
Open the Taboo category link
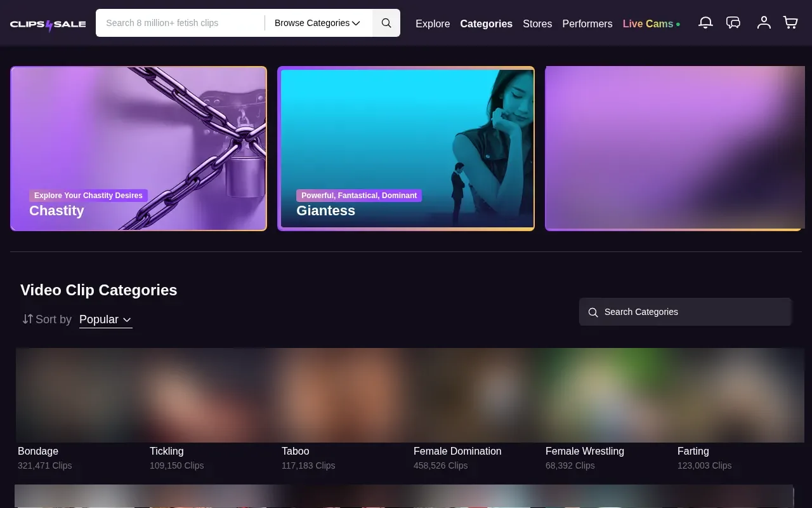(x=296, y=451)
